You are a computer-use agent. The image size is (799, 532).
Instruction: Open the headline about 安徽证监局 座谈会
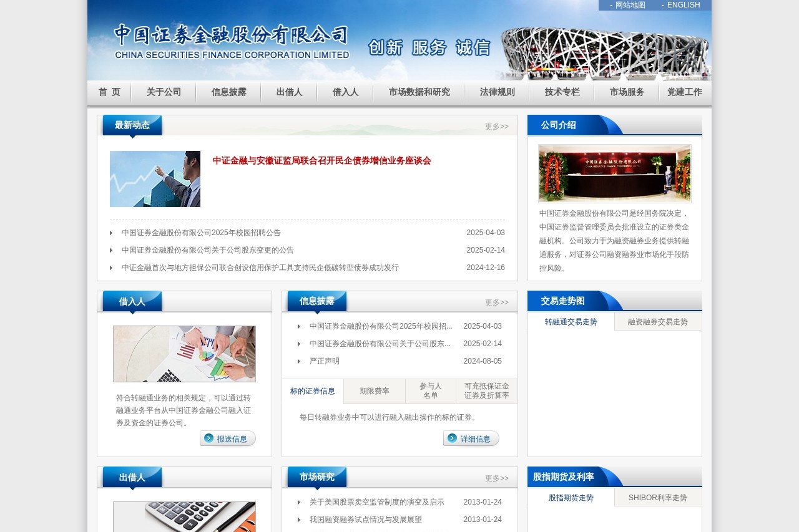coord(321,161)
